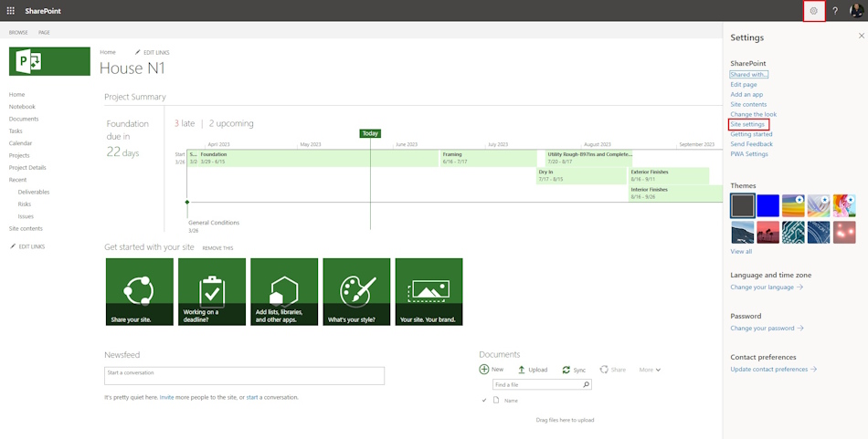Expand the More dropdown in Documents
Image resolution: width=868 pixels, height=439 pixels.
(x=650, y=370)
